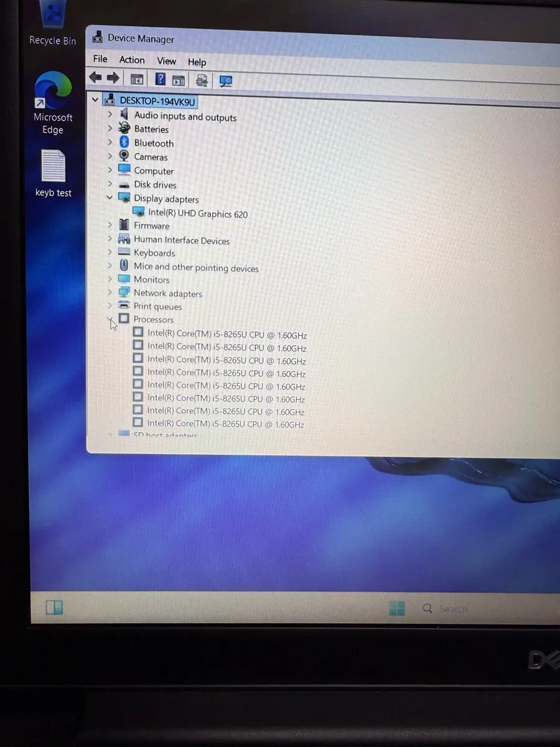This screenshot has width=560, height=747.
Task: Click the Scan for hardware changes icon
Action: pyautogui.click(x=225, y=81)
